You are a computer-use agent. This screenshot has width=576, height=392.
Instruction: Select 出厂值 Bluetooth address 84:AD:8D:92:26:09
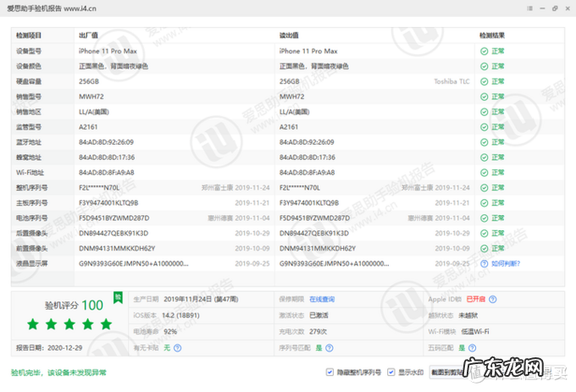pos(106,142)
